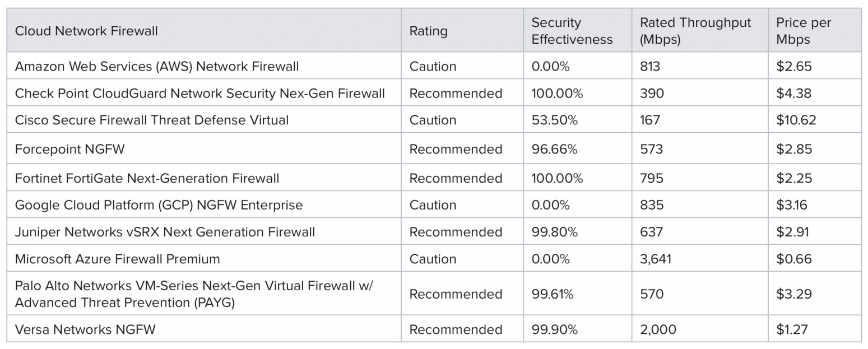Select the 3,641 throughput value
Image resolution: width=868 pixels, height=349 pixels.
[x=655, y=259]
